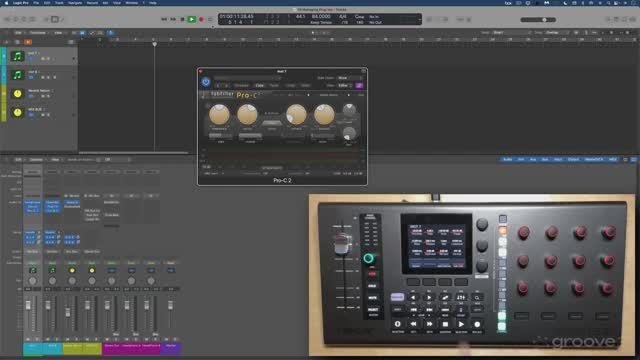Click the Pro-C 2 Threshold knob
Image resolution: width=640 pixels, height=360 pixels.
tap(219, 114)
